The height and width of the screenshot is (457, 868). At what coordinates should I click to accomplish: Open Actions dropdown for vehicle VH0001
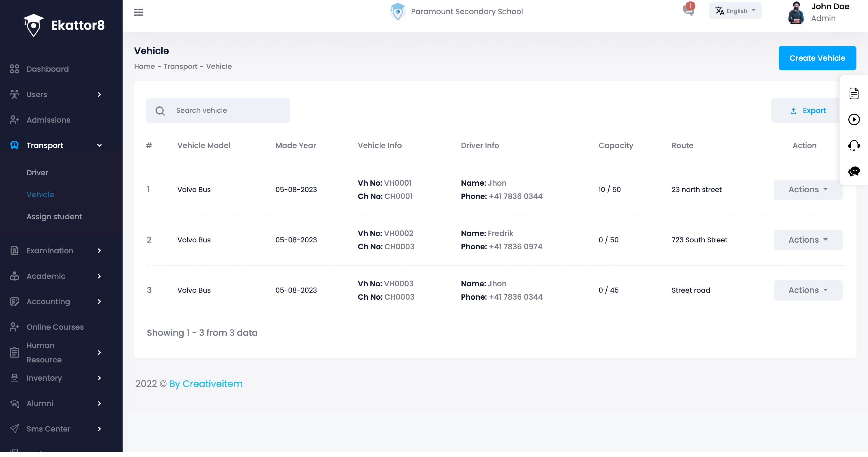808,189
